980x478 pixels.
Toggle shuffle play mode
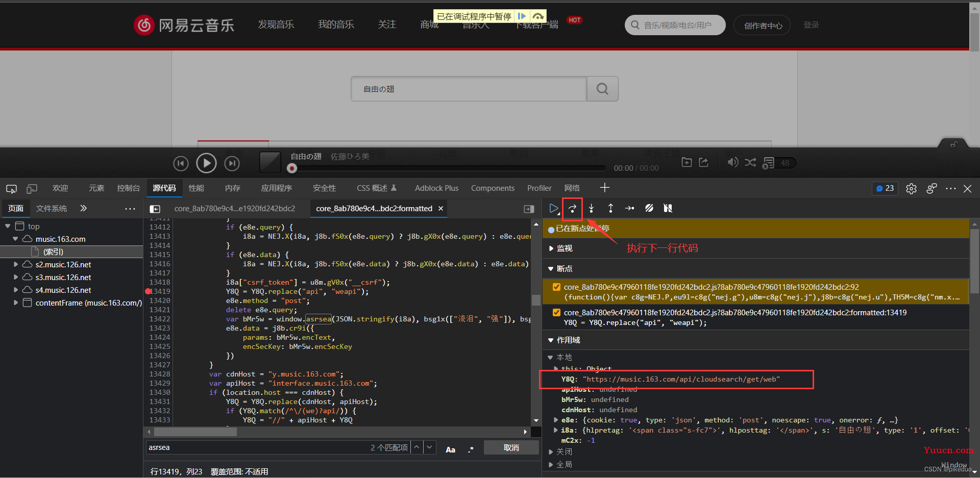(x=750, y=162)
